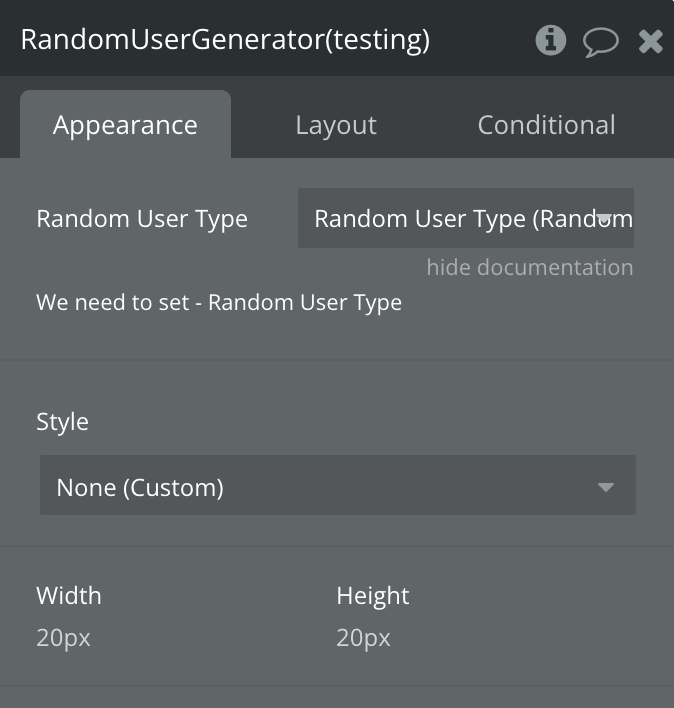
Task: Click the hide documentation link
Action: point(529,267)
